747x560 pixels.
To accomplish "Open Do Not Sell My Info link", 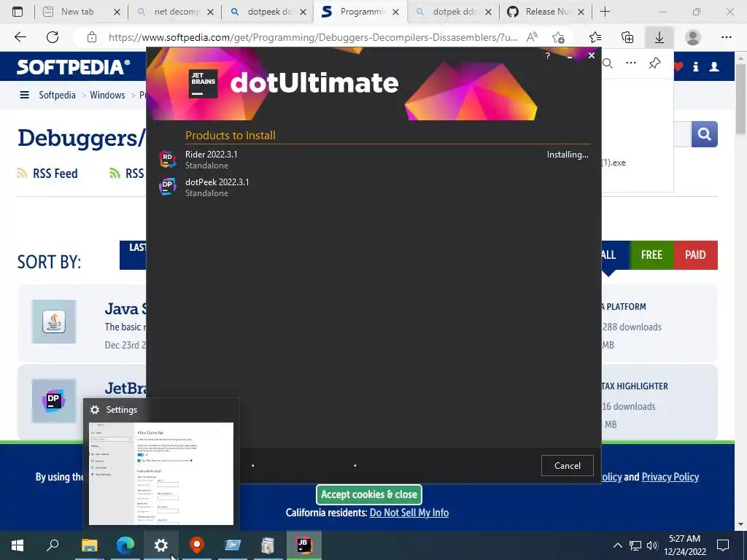I will click(409, 513).
